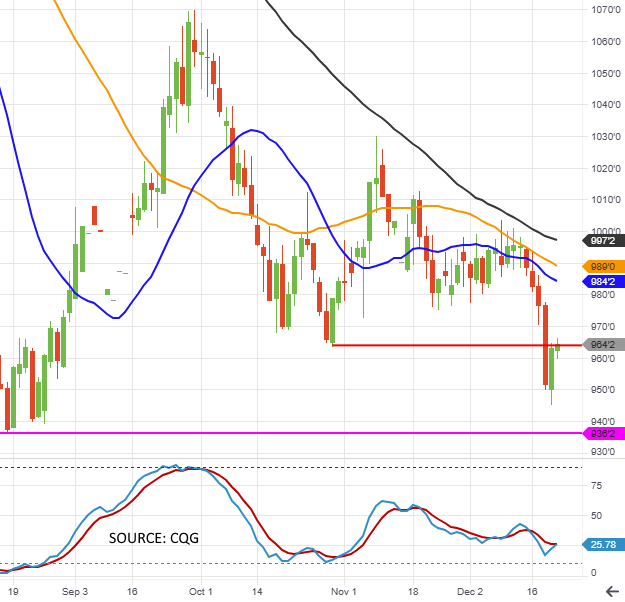Screen dimensions: 625x602
Task: Click the 1060'0 price axis label
Action: [x=606, y=41]
